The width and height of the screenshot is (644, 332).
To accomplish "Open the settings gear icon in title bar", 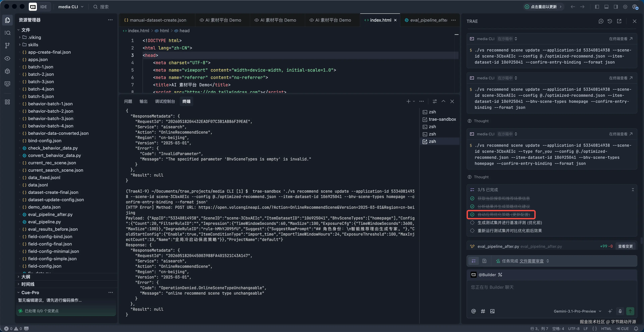I will pyautogui.click(x=625, y=7).
